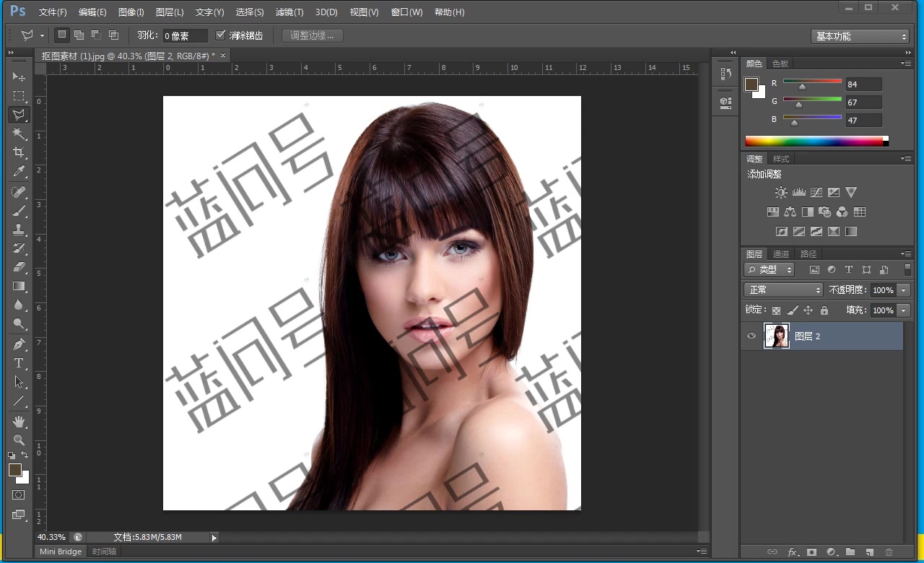The height and width of the screenshot is (563, 924).
Task: Select the Pen tool
Action: (x=19, y=344)
